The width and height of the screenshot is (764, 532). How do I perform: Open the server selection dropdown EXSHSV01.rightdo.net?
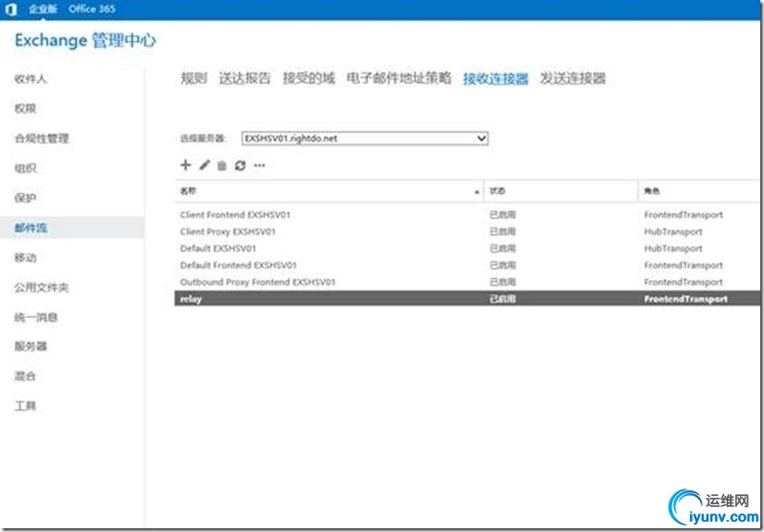click(365, 138)
